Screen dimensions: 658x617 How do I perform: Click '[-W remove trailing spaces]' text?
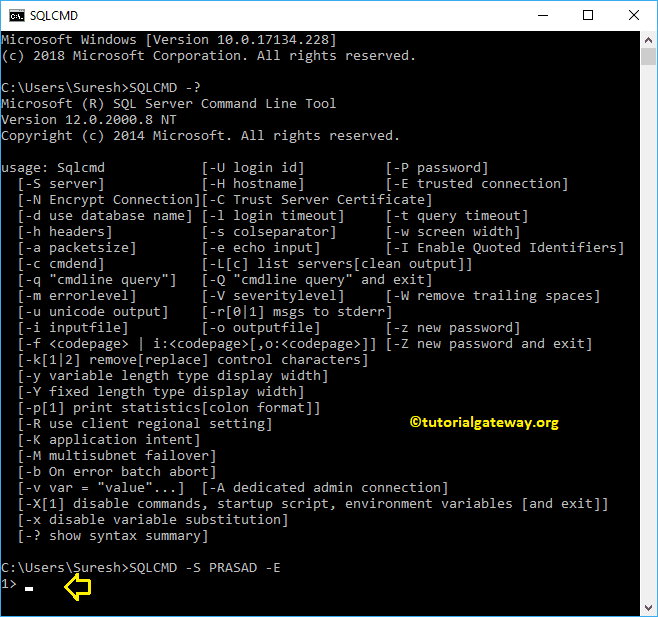click(x=493, y=296)
